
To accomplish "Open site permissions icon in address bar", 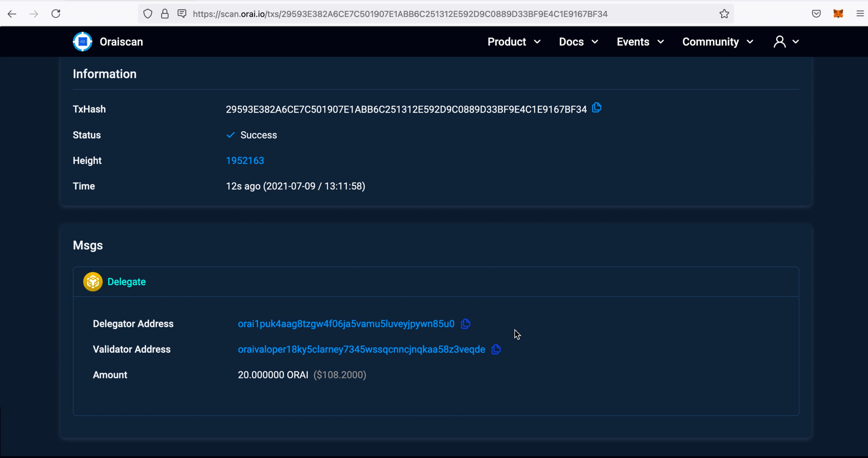I will pyautogui.click(x=182, y=14).
